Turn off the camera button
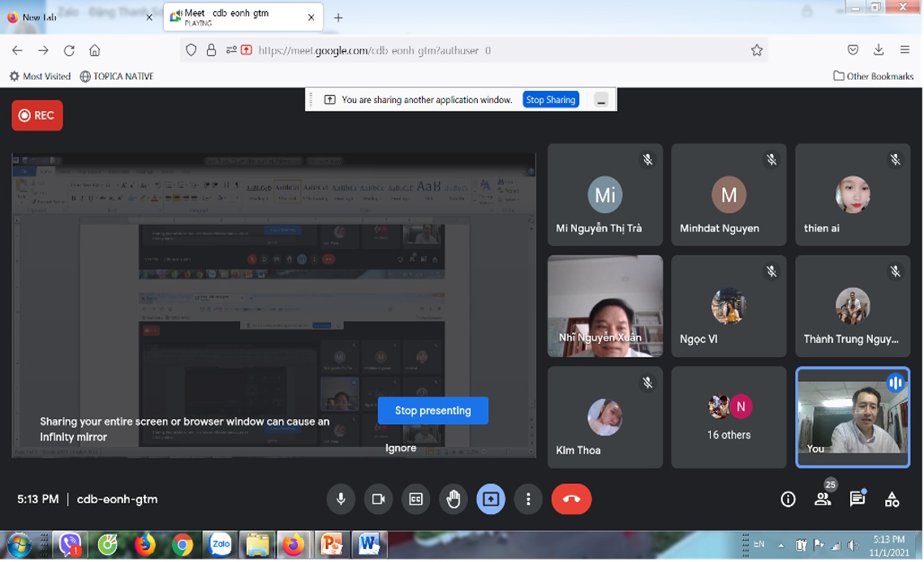Screen dimensions: 924x562 378,499
